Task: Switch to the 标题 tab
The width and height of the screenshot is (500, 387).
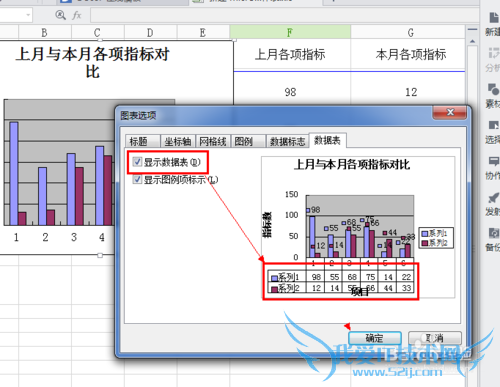Action: pyautogui.click(x=143, y=141)
